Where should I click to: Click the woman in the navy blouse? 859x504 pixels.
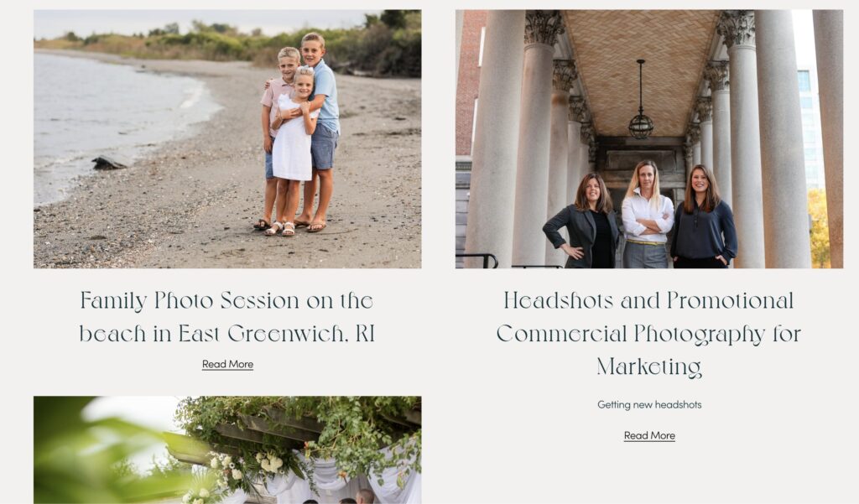pyautogui.click(x=703, y=217)
